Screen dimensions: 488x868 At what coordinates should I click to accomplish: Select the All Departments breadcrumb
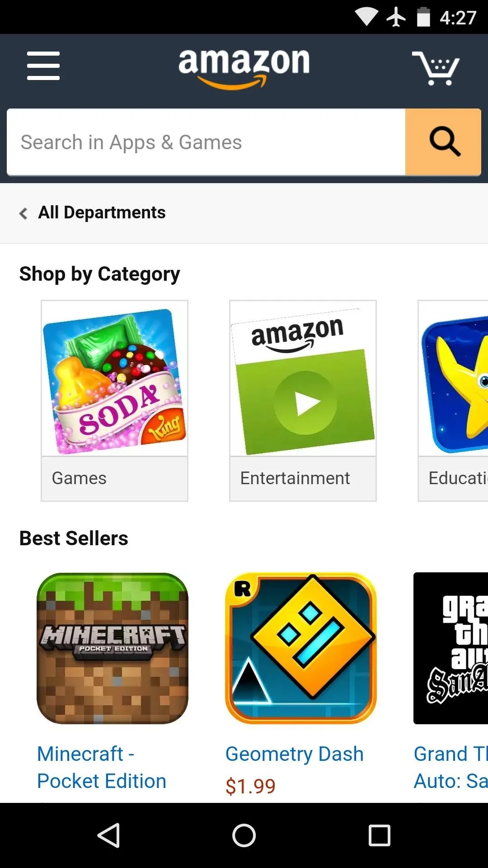tap(102, 212)
